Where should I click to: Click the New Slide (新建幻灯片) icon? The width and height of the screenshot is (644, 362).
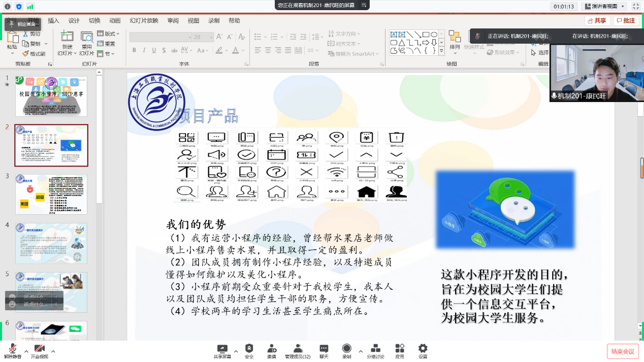[67, 36]
